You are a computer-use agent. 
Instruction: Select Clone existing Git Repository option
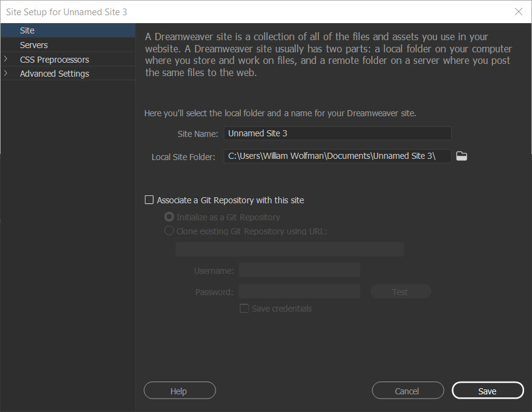(169, 231)
